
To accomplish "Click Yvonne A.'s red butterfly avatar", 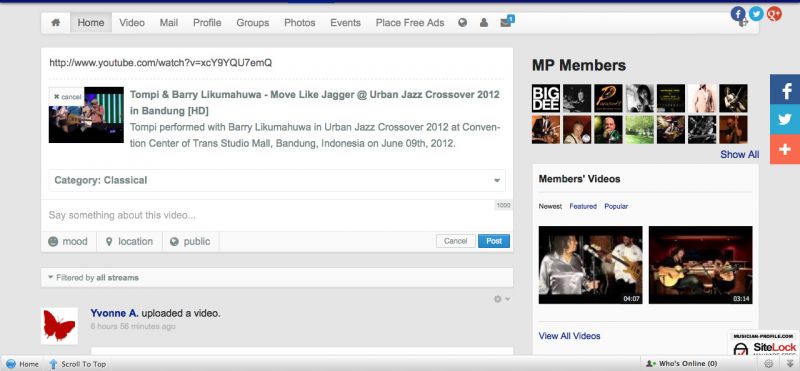I will coord(60,326).
